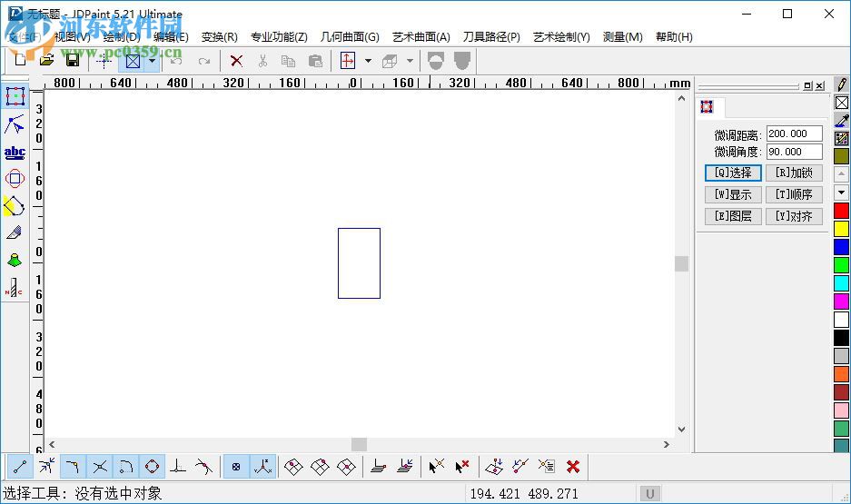Toggle the red circle center snap icon
Image resolution: width=851 pixels, height=504 pixels.
click(x=152, y=467)
